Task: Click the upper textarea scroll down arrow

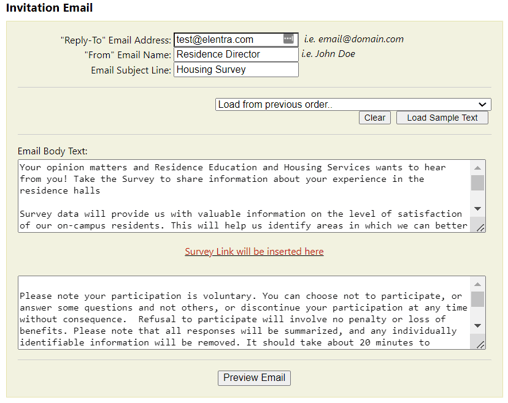Action: [x=478, y=209]
